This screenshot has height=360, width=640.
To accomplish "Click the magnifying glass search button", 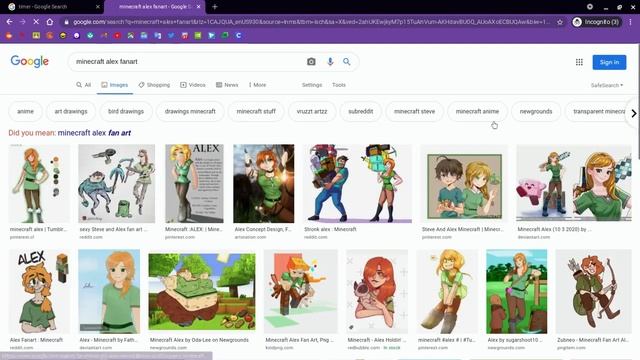I will click(347, 62).
